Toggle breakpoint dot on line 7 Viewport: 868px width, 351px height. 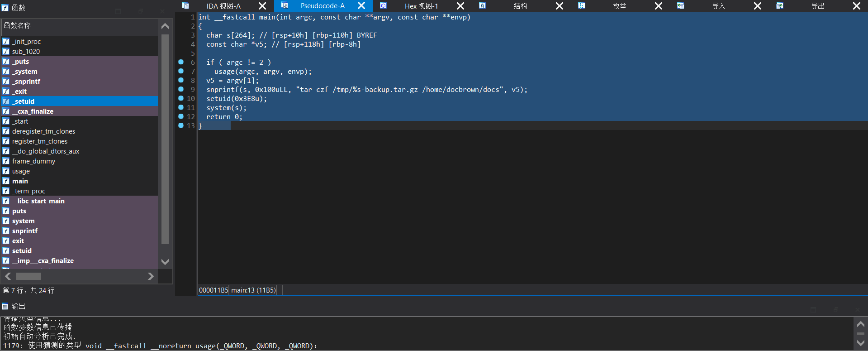181,71
